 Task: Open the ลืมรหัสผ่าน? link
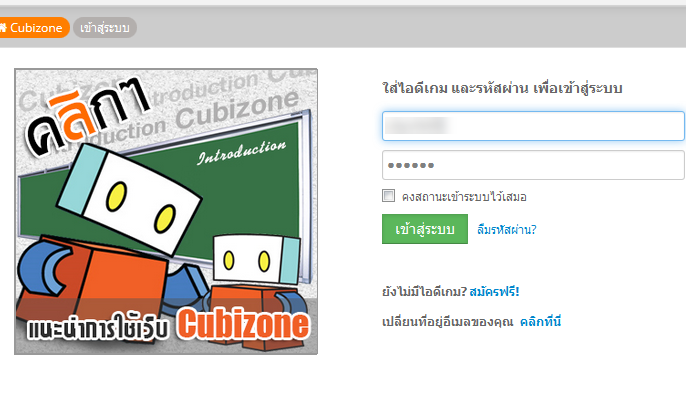pos(507,229)
